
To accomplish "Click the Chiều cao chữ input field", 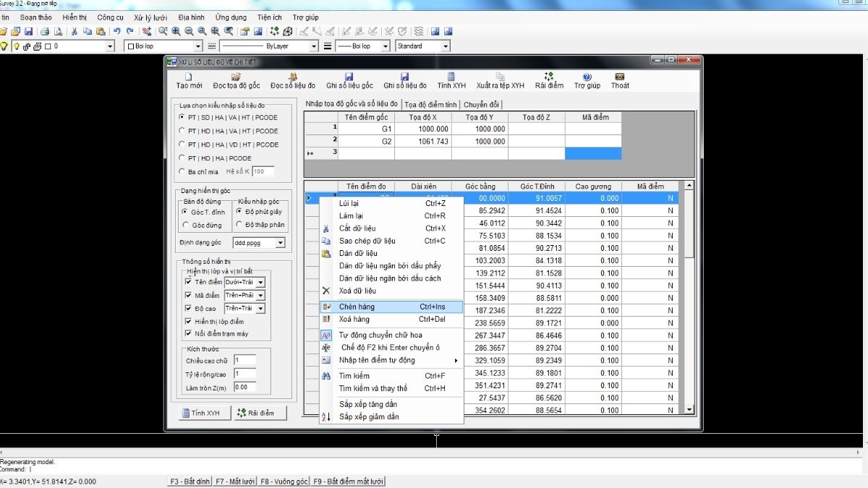I will tap(244, 359).
